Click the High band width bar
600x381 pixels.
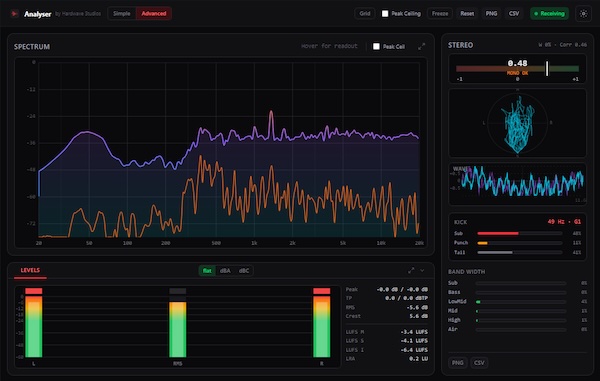[521, 320]
